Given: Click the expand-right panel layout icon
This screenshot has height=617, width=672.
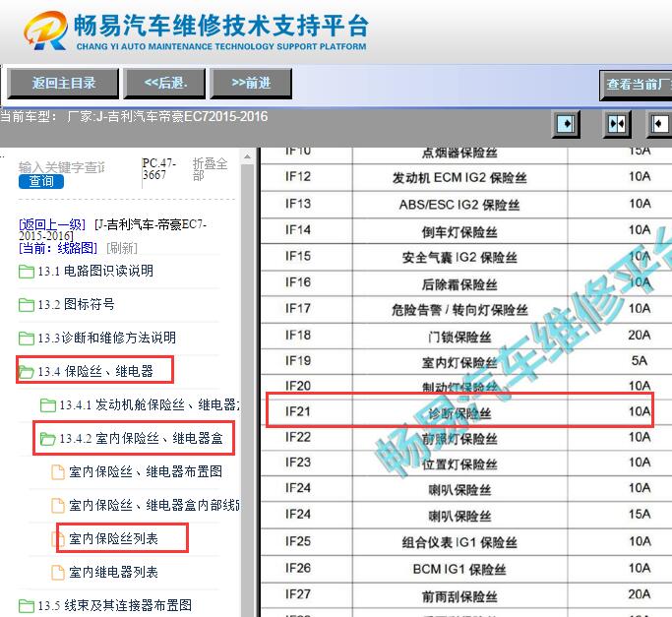Looking at the screenshot, I should (566, 124).
